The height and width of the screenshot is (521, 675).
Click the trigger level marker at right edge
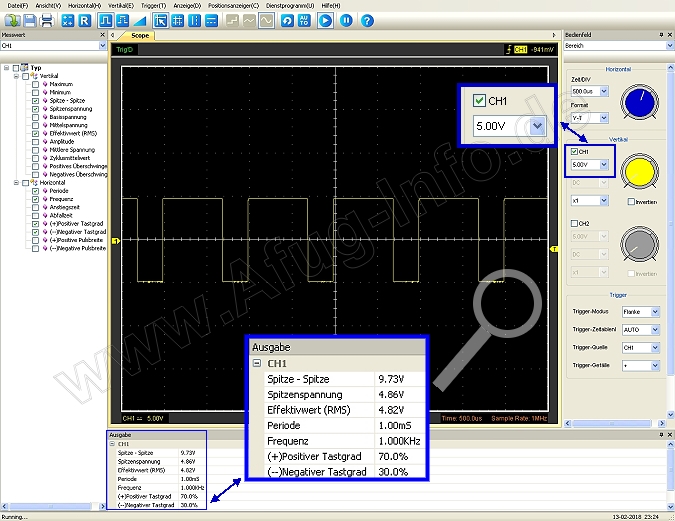pos(554,249)
